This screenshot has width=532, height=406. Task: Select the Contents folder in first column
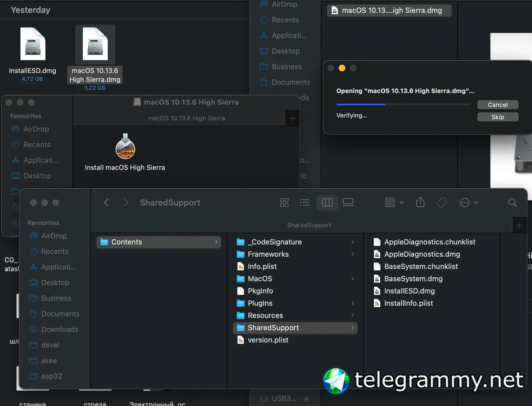click(x=159, y=242)
